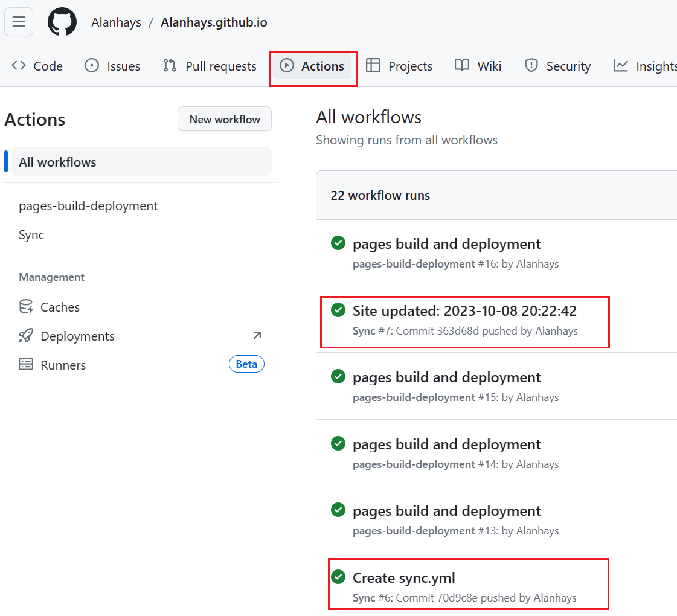Screen dimensions: 677x616
Task: Switch to the Issues tab
Action: [113, 66]
